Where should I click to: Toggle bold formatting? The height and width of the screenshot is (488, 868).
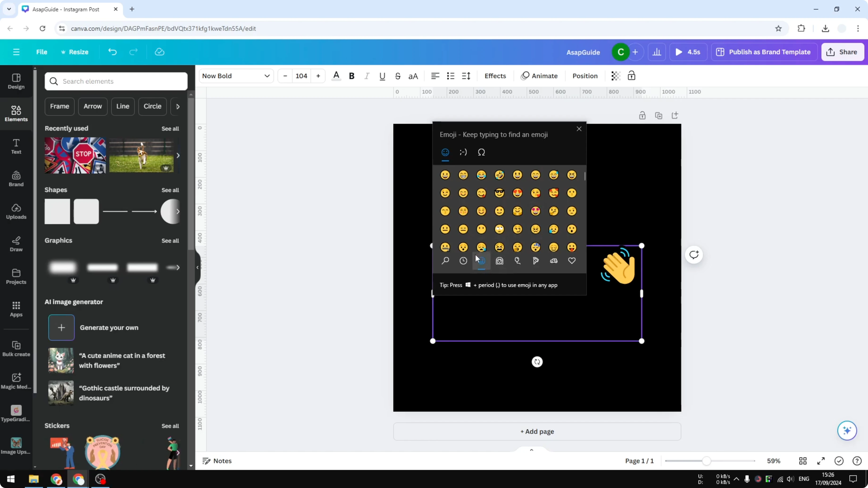pyautogui.click(x=351, y=76)
